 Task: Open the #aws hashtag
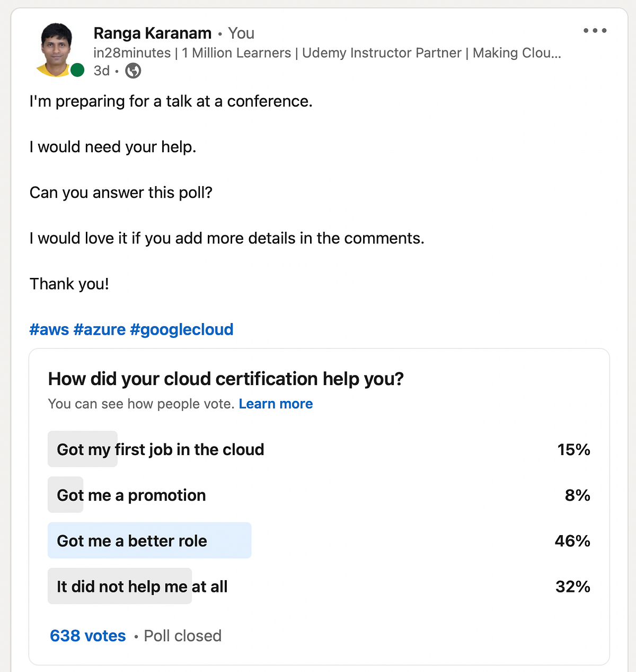coord(49,329)
